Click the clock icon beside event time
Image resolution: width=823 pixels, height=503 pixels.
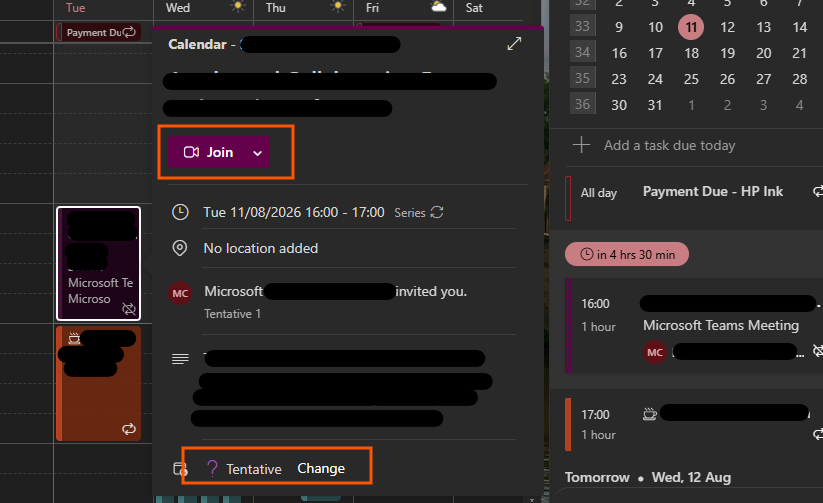(x=180, y=212)
